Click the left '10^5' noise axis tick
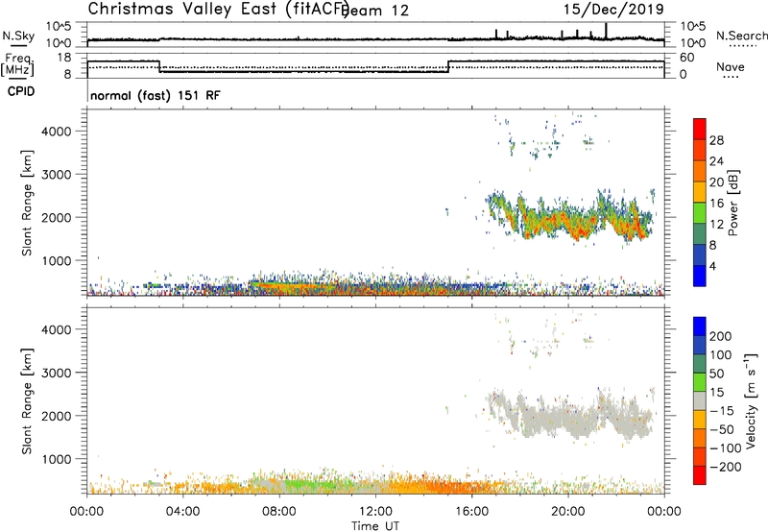The width and height of the screenshot is (768, 532). (x=59, y=27)
